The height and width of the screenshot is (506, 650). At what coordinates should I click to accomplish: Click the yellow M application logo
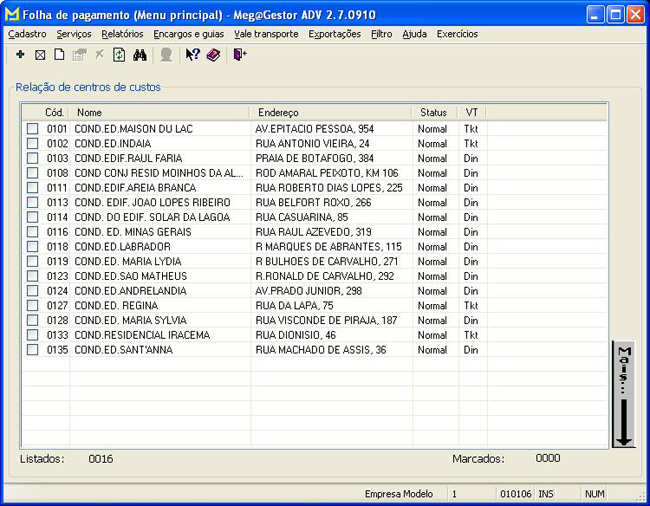tap(12, 15)
